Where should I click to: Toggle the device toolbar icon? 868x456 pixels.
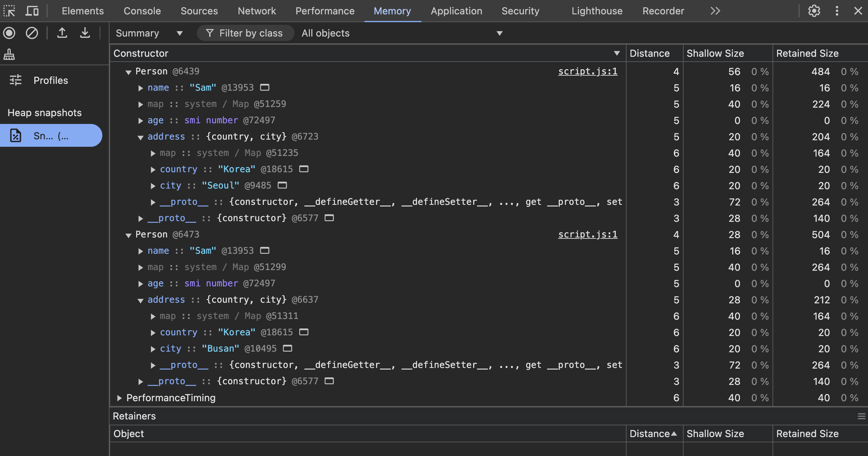pyautogui.click(x=32, y=11)
